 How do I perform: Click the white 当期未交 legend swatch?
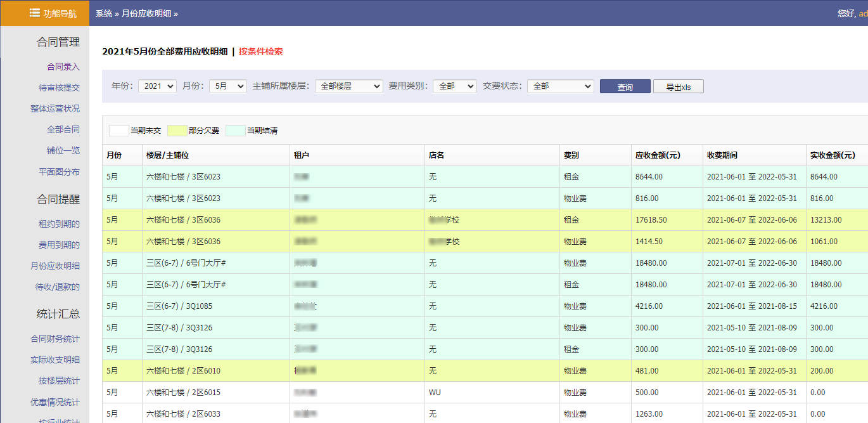point(118,131)
